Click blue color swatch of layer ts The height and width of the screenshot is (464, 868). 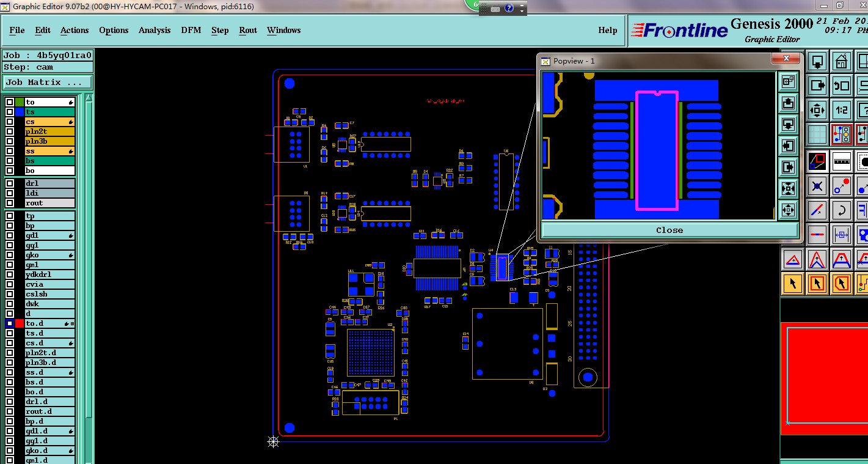[x=20, y=112]
